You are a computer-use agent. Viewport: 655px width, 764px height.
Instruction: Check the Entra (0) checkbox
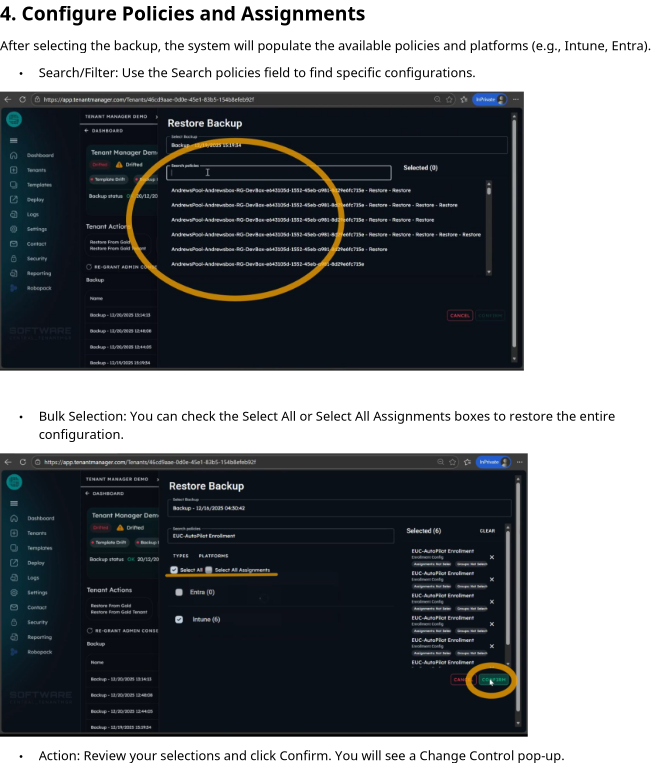click(178, 592)
